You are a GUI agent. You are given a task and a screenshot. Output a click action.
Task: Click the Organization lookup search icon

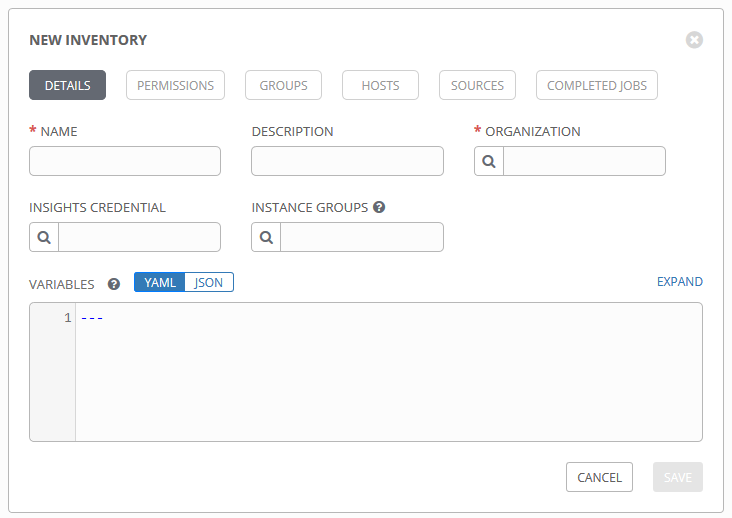coord(489,161)
